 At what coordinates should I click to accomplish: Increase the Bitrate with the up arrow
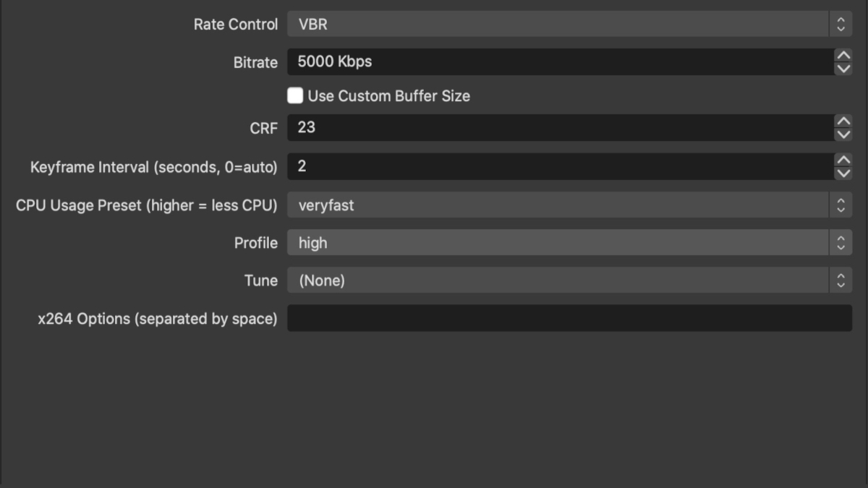pos(843,56)
